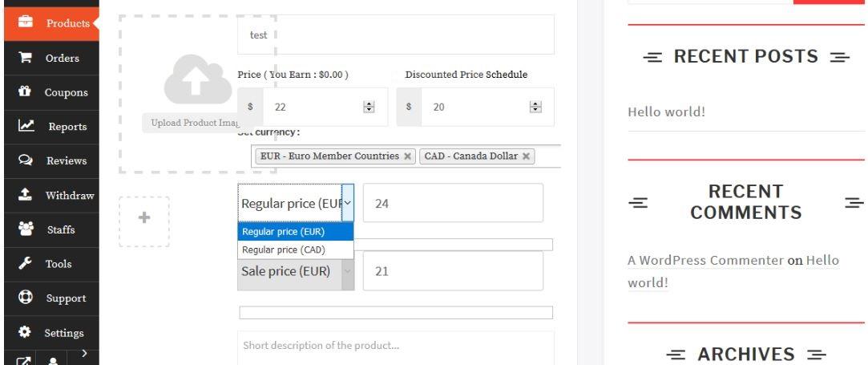868x365 pixels.
Task: Click the Coupons gift icon
Action: point(24,91)
